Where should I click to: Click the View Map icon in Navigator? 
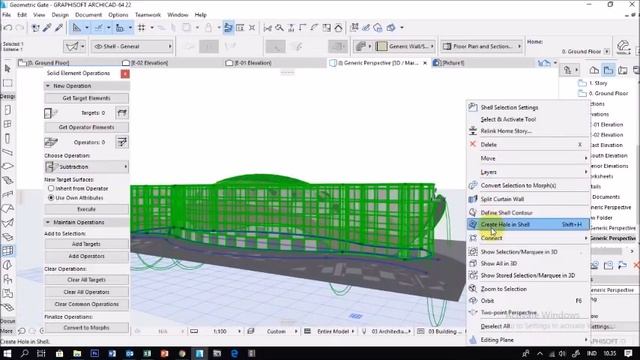pos(608,70)
